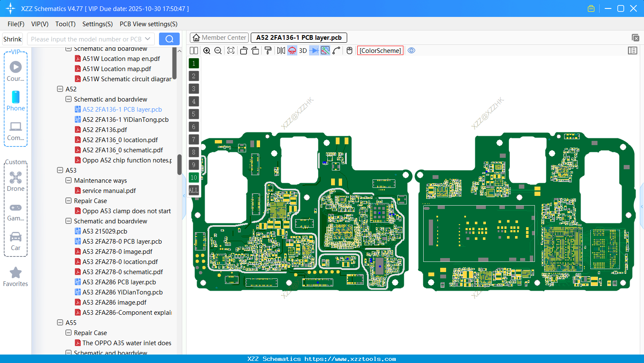Toggle the split-screen view icon
The image size is (644, 363).
pyautogui.click(x=193, y=50)
